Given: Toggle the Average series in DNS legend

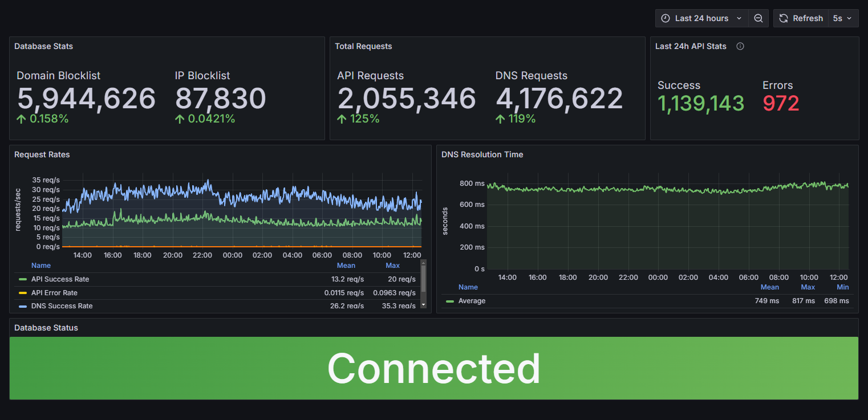Looking at the screenshot, I should [x=472, y=301].
